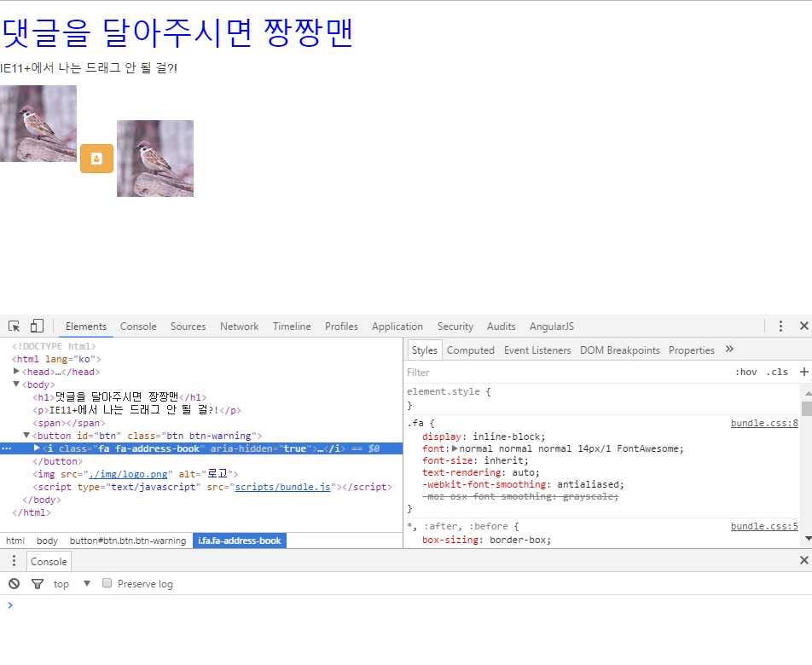
Task: Click the ./img/logo.png source link
Action: click(128, 474)
